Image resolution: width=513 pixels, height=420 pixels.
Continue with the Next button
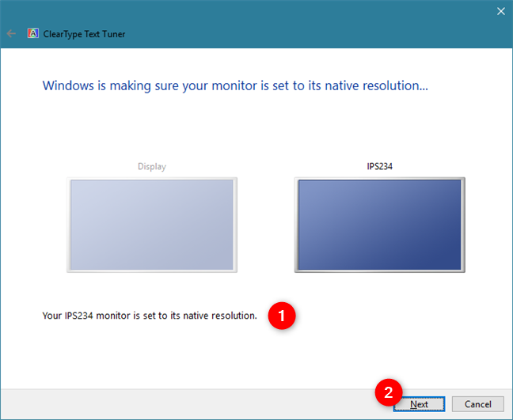[419, 404]
